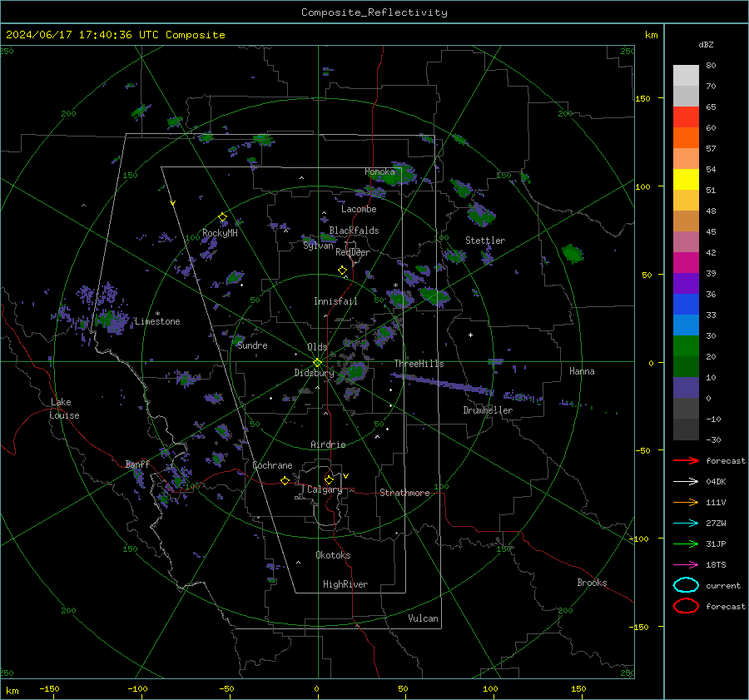Click the 51 dBZ yellow color swatch

[686, 180]
